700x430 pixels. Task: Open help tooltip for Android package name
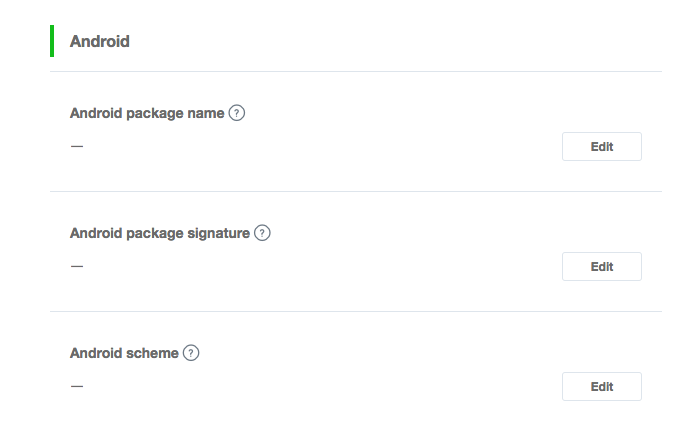tap(237, 113)
